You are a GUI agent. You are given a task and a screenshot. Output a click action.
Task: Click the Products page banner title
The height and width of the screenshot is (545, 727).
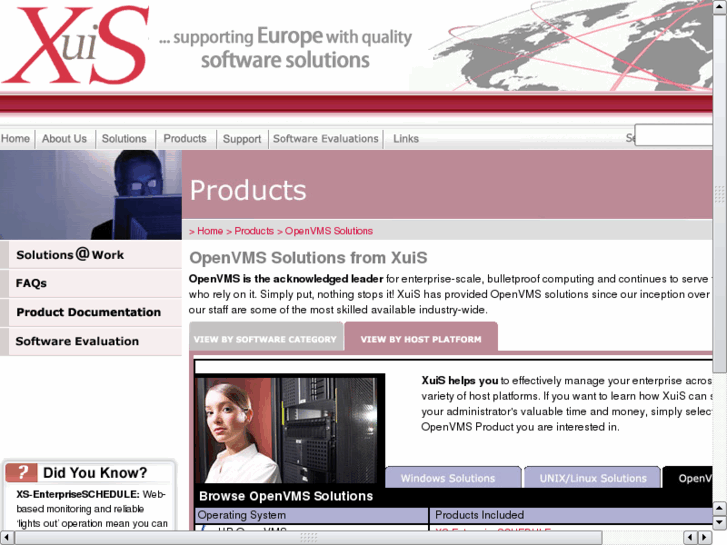point(248,191)
